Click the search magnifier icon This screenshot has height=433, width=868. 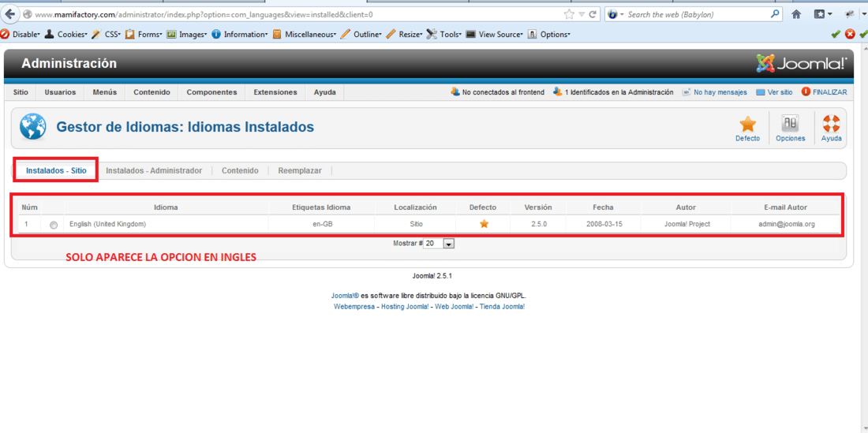click(775, 14)
